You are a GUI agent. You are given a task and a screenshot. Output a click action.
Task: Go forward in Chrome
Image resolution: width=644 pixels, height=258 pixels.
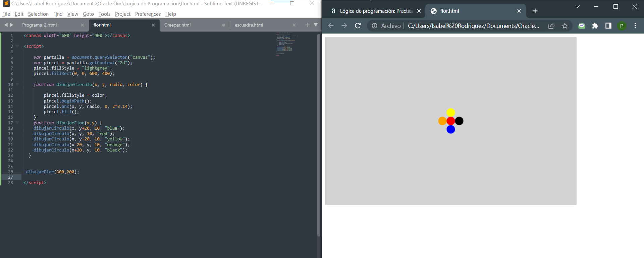click(x=344, y=26)
